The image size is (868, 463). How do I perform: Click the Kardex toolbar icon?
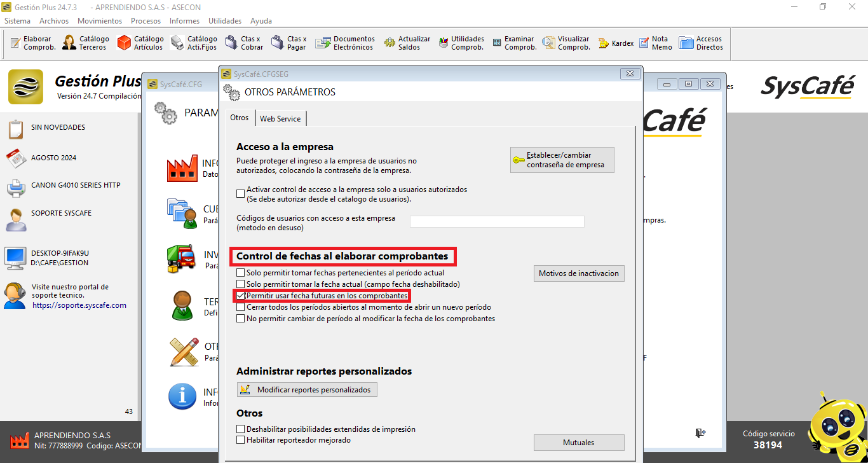point(604,43)
